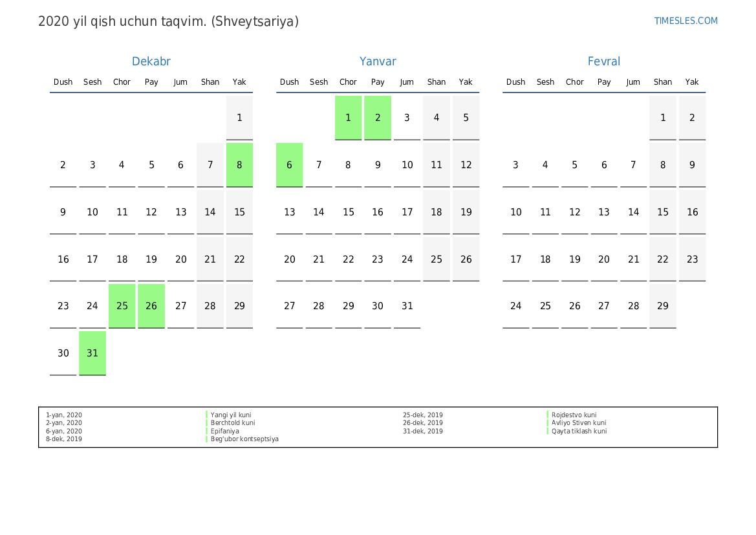Click the green swatch beside Rojdestvo kuni
Viewport: 756px width, 535px height.
tap(548, 415)
